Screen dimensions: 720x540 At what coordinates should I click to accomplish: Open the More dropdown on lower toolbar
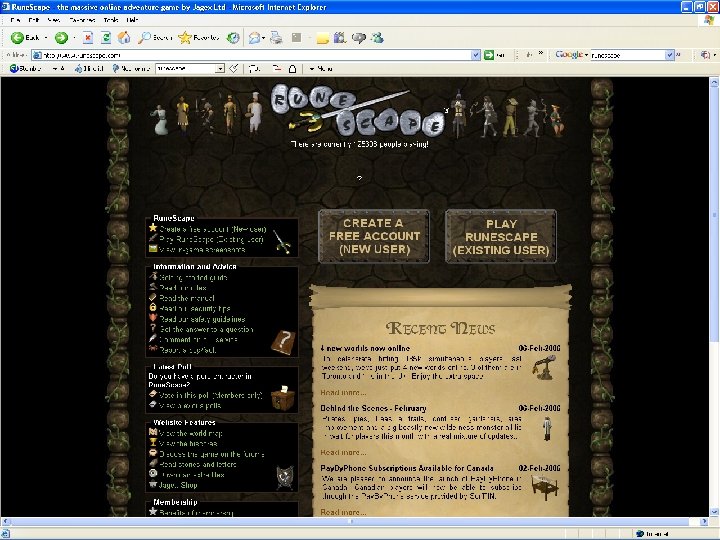(321, 68)
